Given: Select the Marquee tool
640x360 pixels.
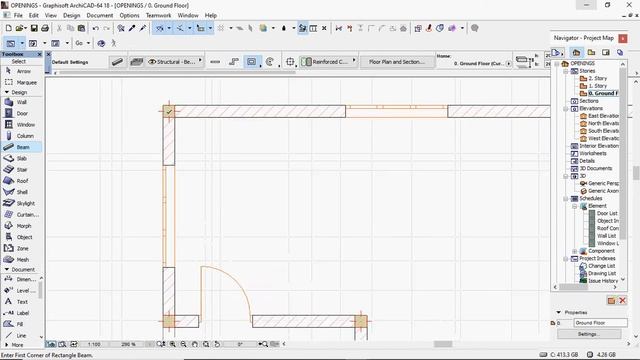Looking at the screenshot, I should [20, 82].
